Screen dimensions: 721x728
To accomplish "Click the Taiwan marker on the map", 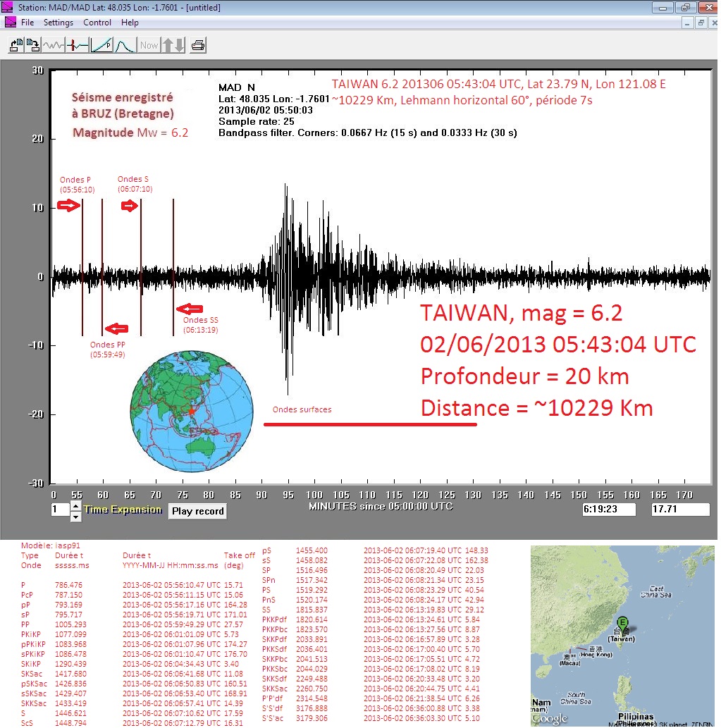I will [622, 622].
